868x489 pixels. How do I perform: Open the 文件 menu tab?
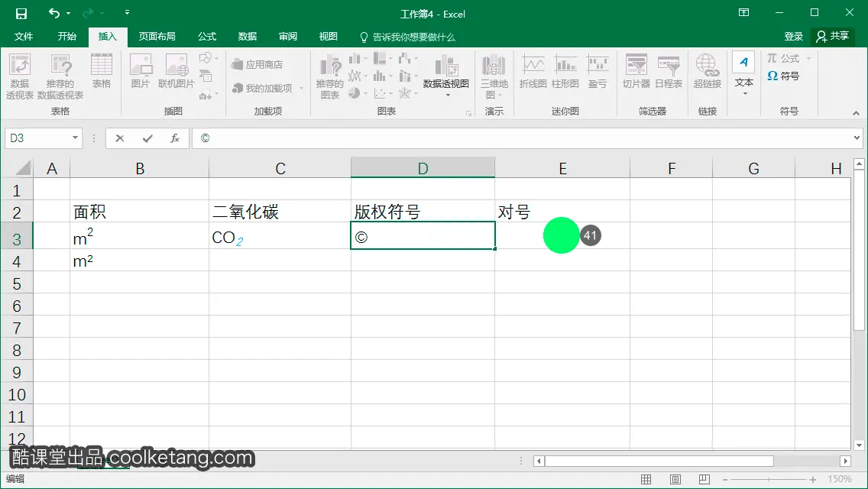tap(23, 37)
